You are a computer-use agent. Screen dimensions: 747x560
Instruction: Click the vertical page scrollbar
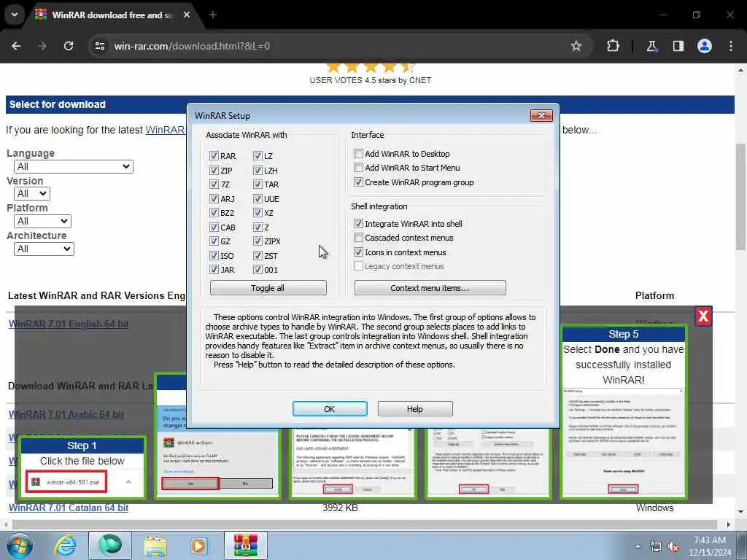741,196
